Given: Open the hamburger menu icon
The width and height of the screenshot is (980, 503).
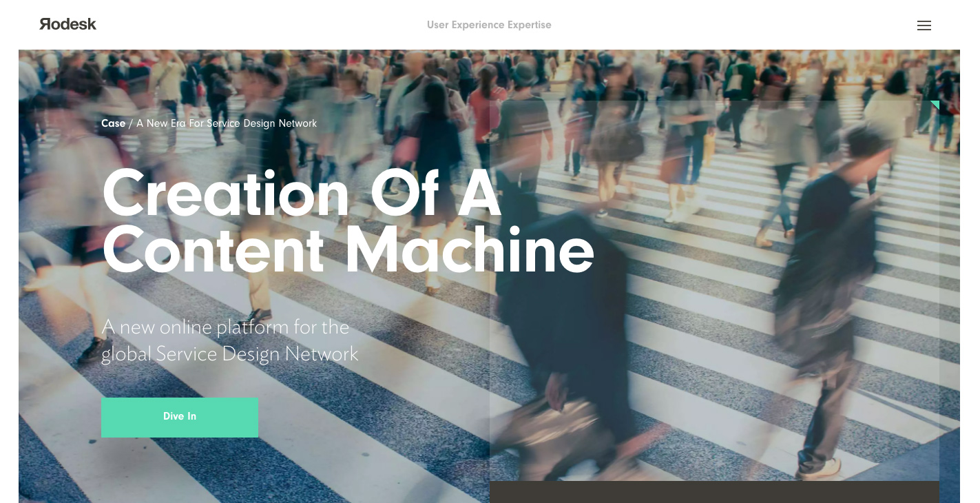Looking at the screenshot, I should (x=924, y=25).
